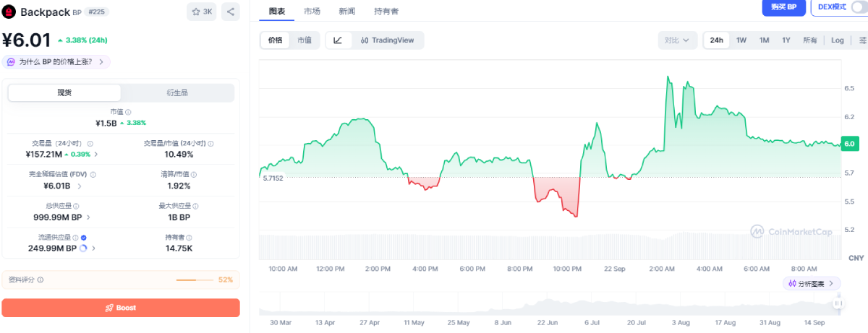
Task: Select 24h time range
Action: pos(717,40)
